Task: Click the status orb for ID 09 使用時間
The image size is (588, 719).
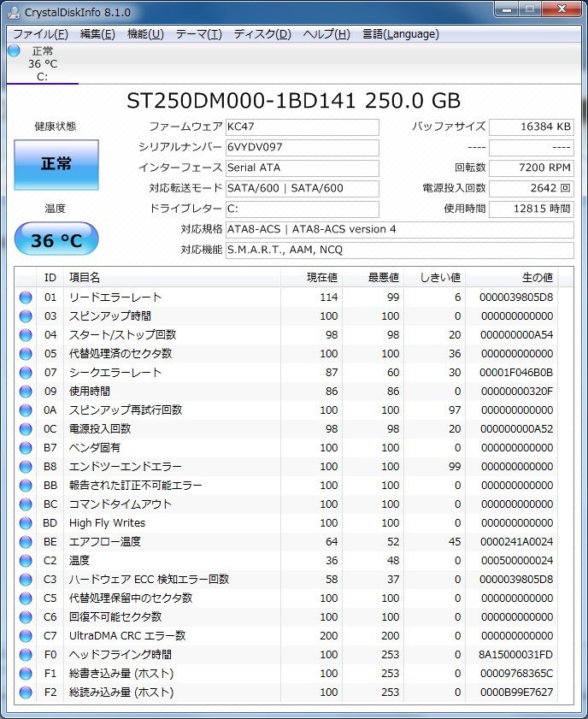Action: (x=26, y=392)
